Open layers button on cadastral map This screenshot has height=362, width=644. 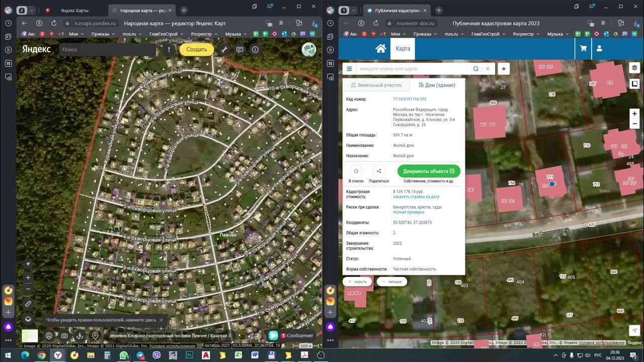pyautogui.click(x=634, y=68)
